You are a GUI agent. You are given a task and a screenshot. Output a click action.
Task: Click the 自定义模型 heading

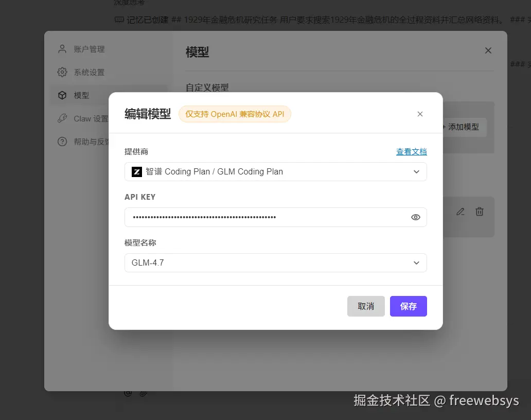coord(207,87)
